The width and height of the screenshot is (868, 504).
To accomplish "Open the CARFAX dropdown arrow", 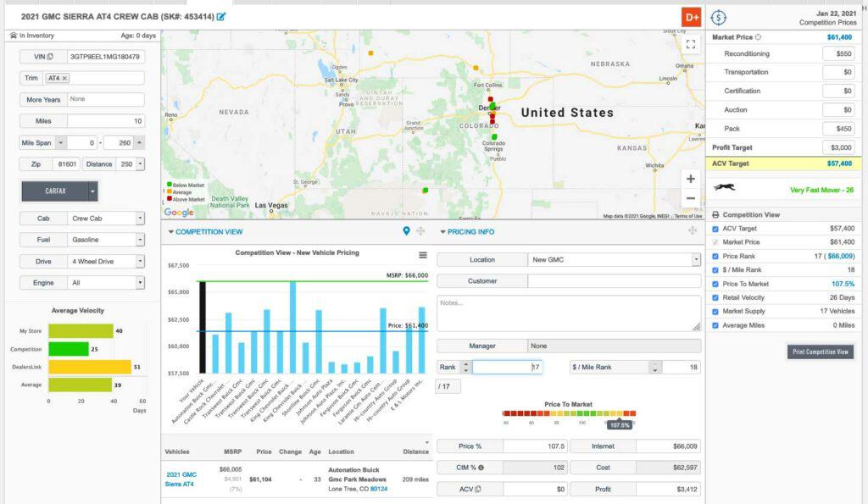I will click(x=92, y=191).
